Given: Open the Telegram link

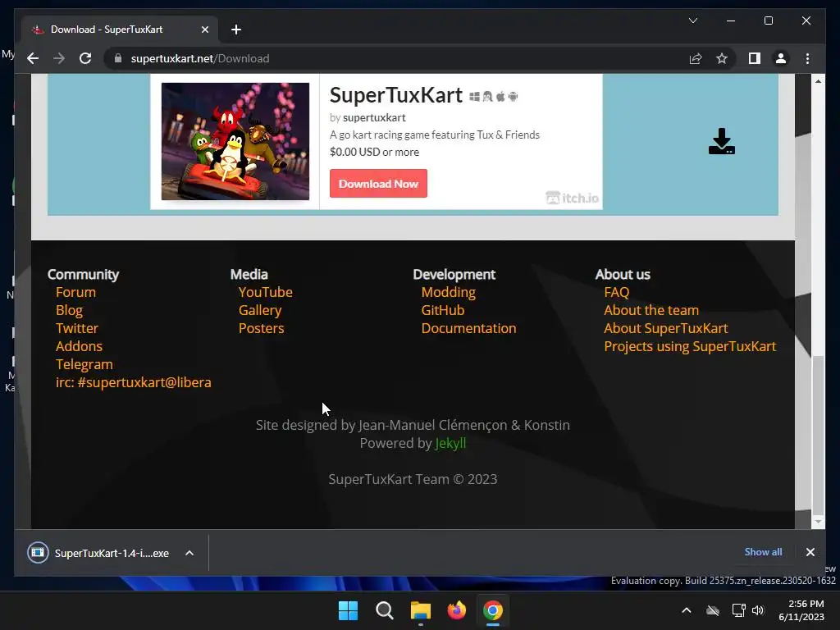Looking at the screenshot, I should coord(84,364).
